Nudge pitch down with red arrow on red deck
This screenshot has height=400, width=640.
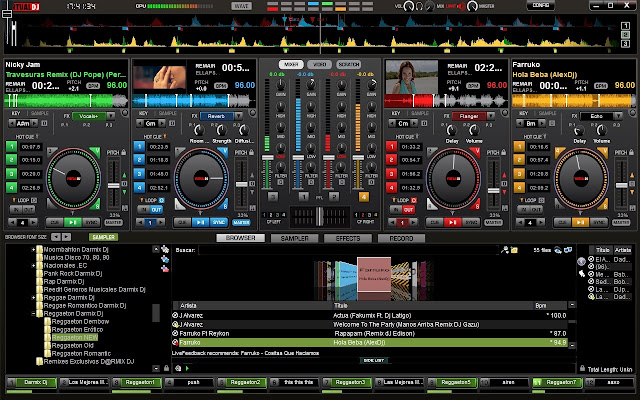pos(504,192)
